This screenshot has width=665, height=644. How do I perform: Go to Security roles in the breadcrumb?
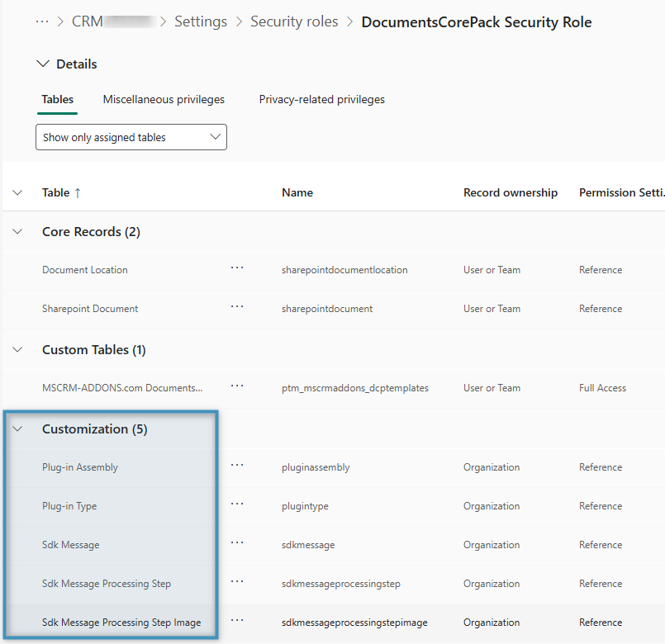pos(294,21)
